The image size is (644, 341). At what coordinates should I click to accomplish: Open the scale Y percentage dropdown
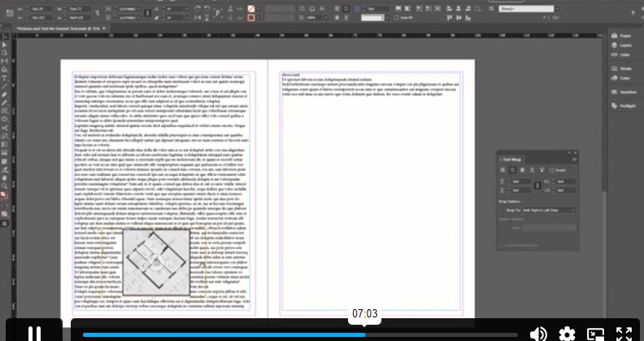click(140, 18)
